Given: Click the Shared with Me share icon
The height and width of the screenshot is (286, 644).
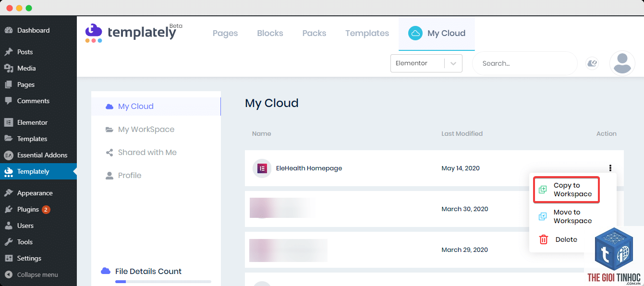Looking at the screenshot, I should point(109,153).
